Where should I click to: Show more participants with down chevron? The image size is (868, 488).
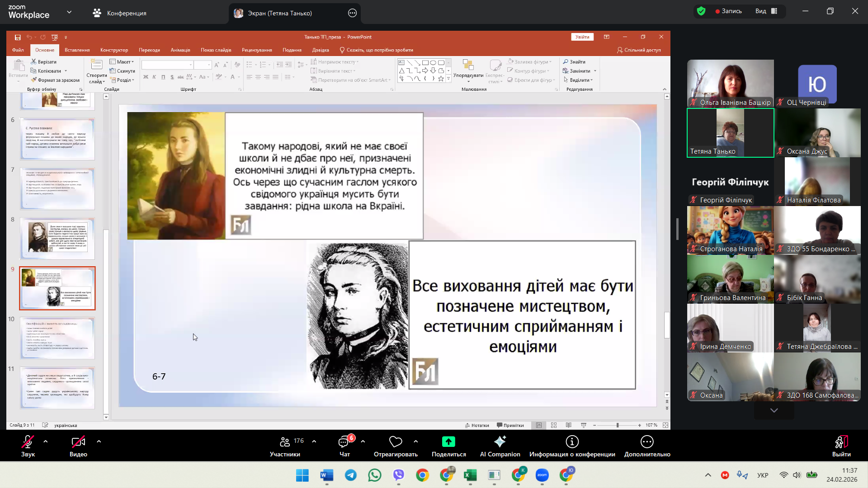774,411
